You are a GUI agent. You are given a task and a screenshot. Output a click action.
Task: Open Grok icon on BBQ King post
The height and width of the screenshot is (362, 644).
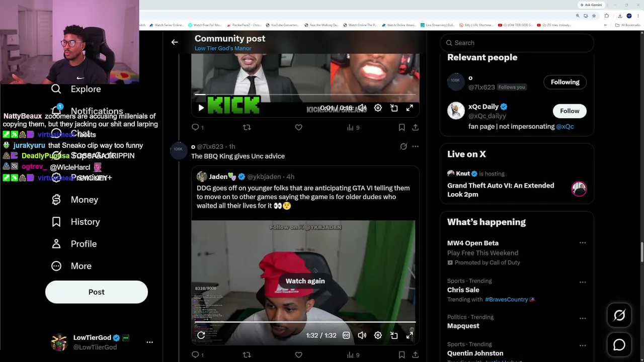(x=404, y=146)
